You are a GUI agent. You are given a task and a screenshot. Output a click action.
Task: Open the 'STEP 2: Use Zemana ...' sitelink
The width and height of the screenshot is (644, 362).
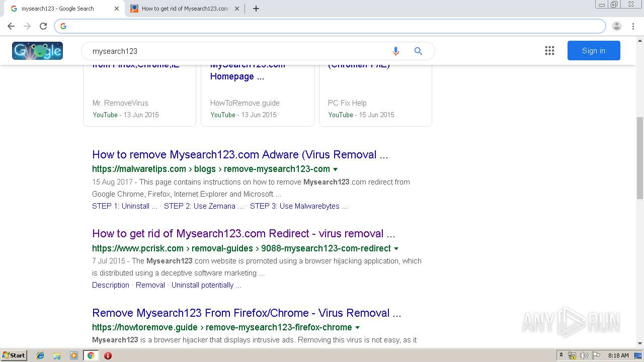[x=204, y=206]
